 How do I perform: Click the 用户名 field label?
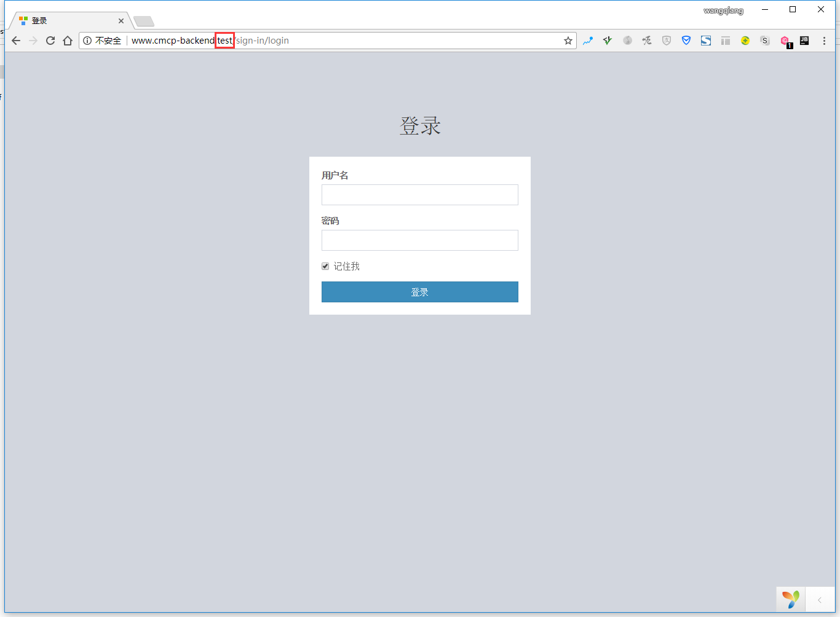pyautogui.click(x=335, y=175)
